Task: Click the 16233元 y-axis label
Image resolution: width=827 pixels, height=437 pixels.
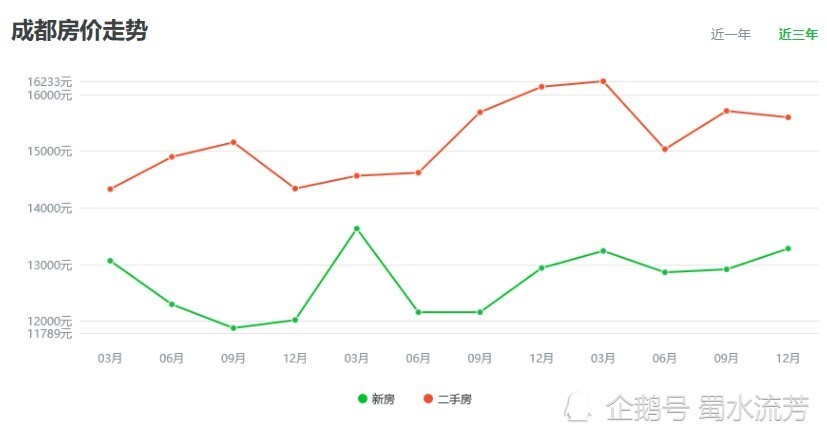Action: (50, 81)
